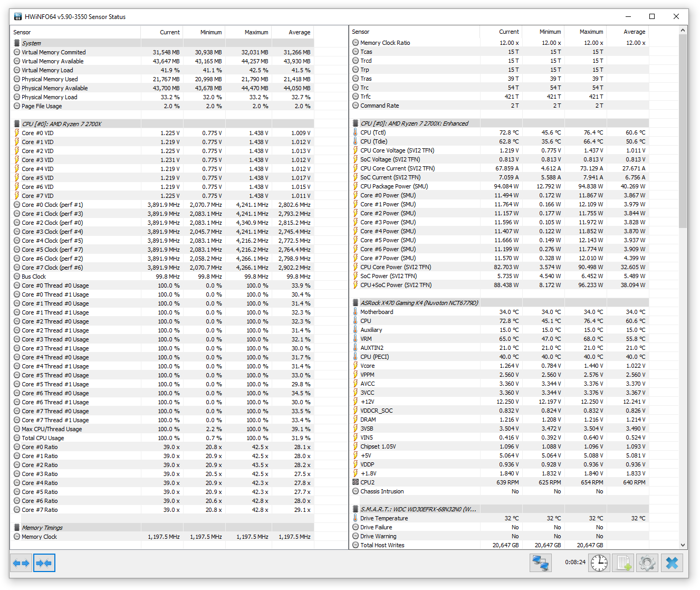The image size is (700, 590).
Task: Click the scrollbar up arrow
Action: (684, 30)
